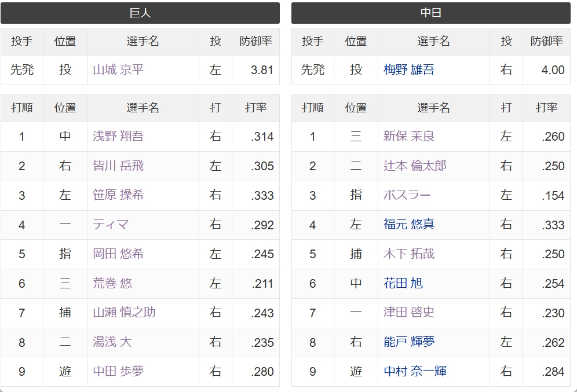Click the 湯浅 大 player name
The image size is (577, 392).
pyautogui.click(x=112, y=342)
